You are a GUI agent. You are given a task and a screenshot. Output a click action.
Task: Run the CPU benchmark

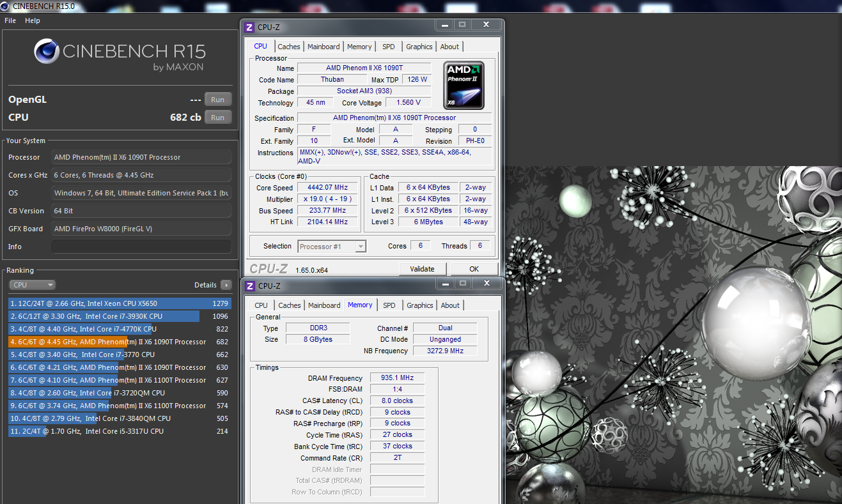(218, 118)
